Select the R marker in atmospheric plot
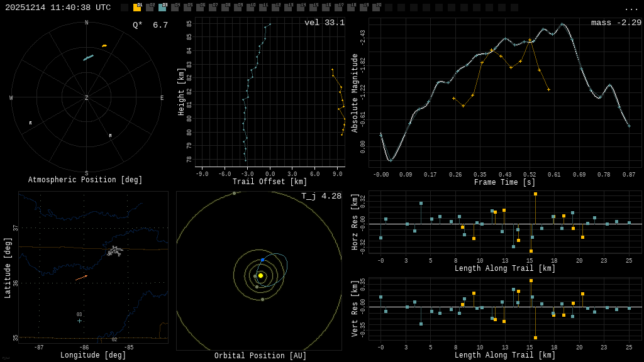The width and height of the screenshot is (644, 362). (x=30, y=123)
